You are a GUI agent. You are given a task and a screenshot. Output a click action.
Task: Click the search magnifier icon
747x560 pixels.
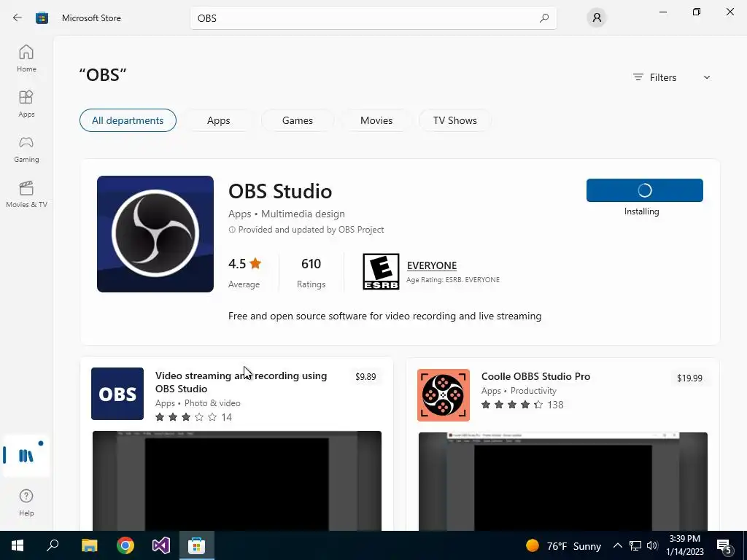(x=544, y=18)
